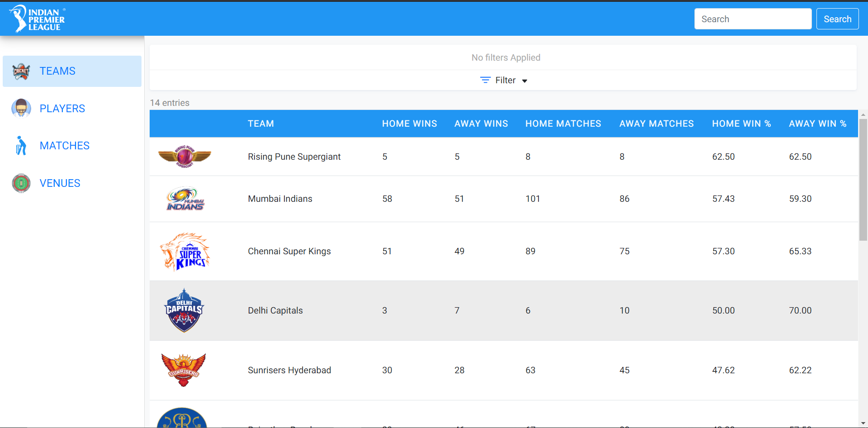868x428 pixels.
Task: Open the Teams section
Action: 72,71
